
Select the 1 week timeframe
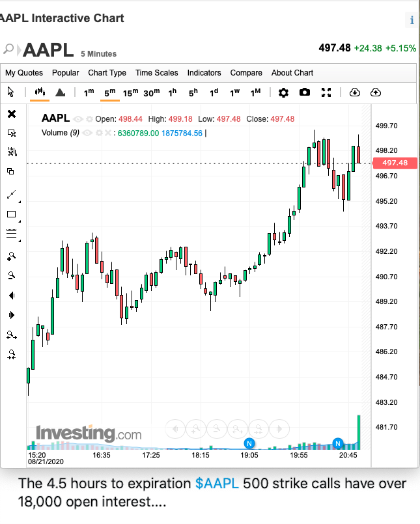234,92
